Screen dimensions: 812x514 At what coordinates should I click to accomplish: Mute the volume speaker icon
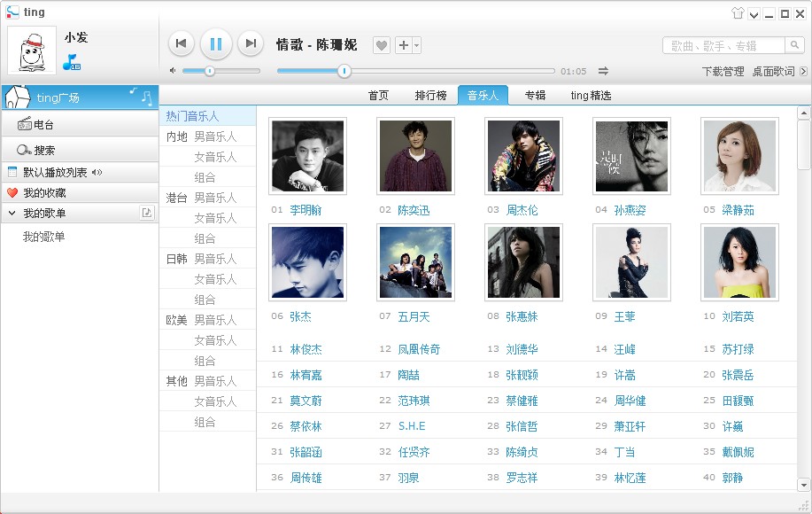coord(173,71)
